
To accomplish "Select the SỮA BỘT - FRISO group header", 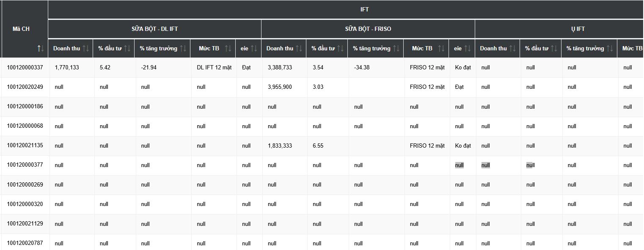I will [368, 29].
